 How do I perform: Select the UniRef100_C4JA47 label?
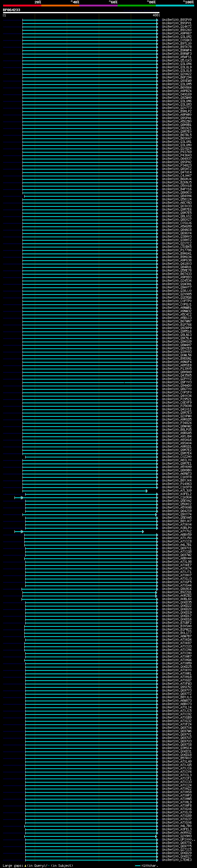click(177, 176)
